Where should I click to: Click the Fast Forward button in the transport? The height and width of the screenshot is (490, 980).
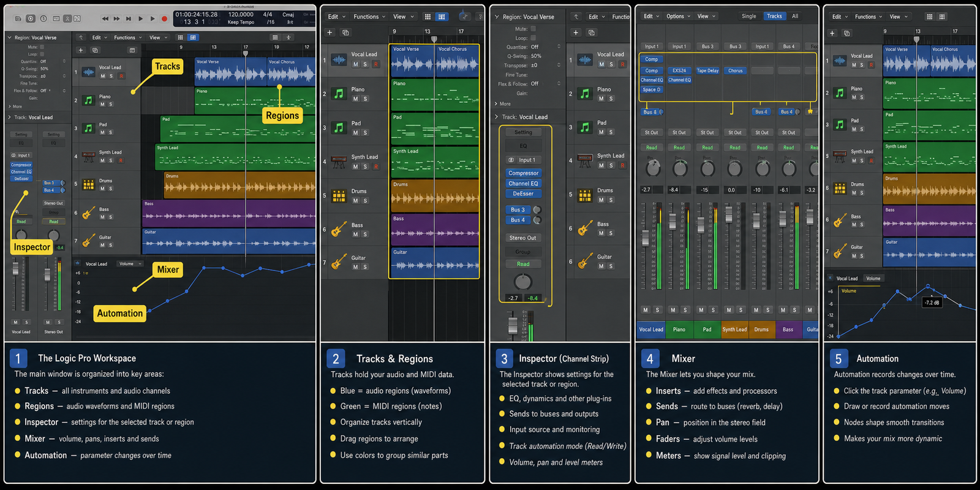click(116, 19)
